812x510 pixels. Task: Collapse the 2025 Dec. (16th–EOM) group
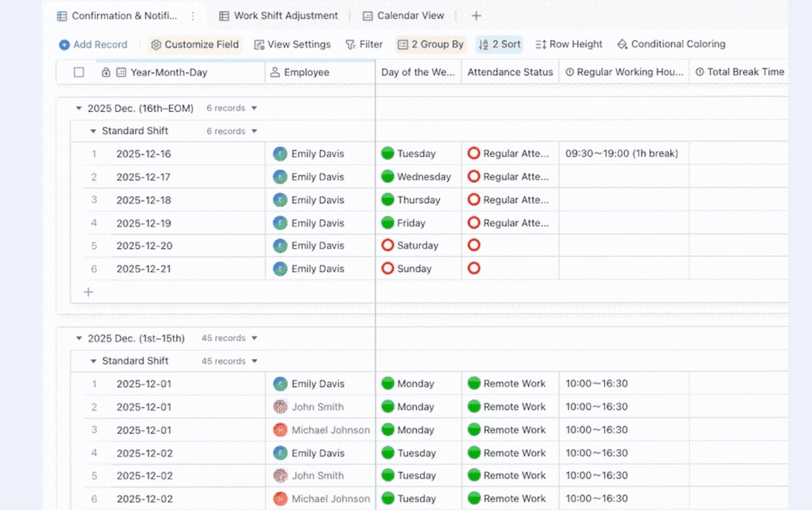(79, 108)
